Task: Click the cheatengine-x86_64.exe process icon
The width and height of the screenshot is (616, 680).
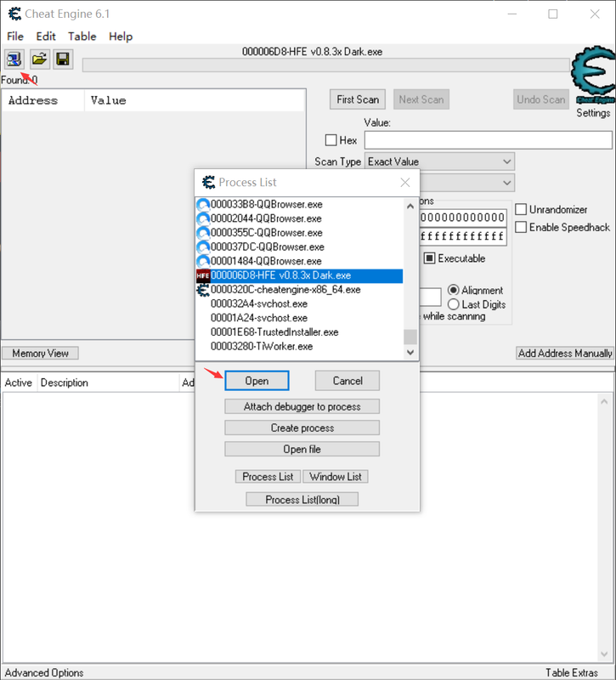Action: tap(203, 290)
